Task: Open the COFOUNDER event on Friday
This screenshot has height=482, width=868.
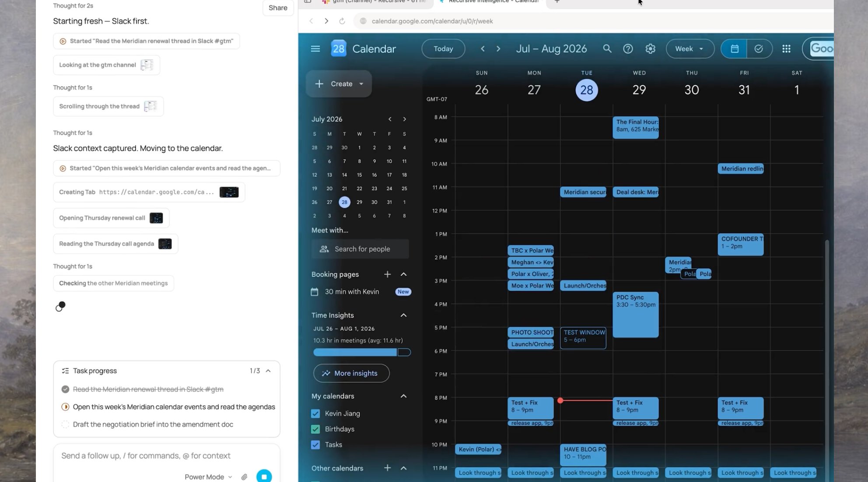Action: [x=741, y=244]
